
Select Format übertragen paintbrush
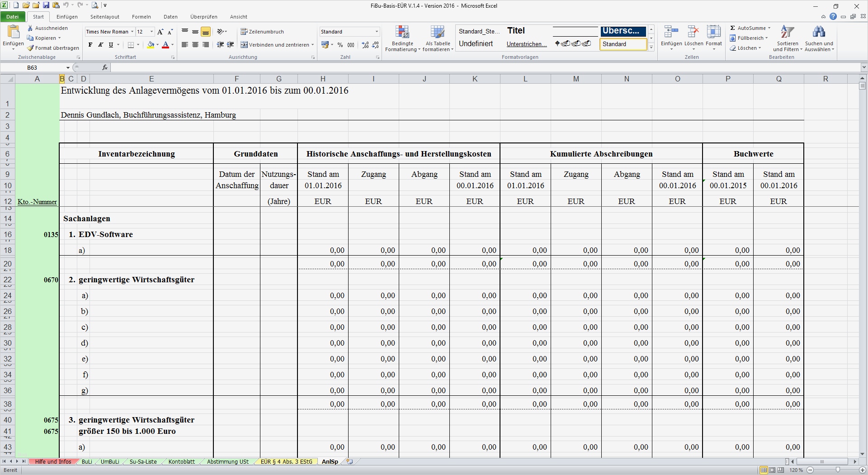click(30, 48)
